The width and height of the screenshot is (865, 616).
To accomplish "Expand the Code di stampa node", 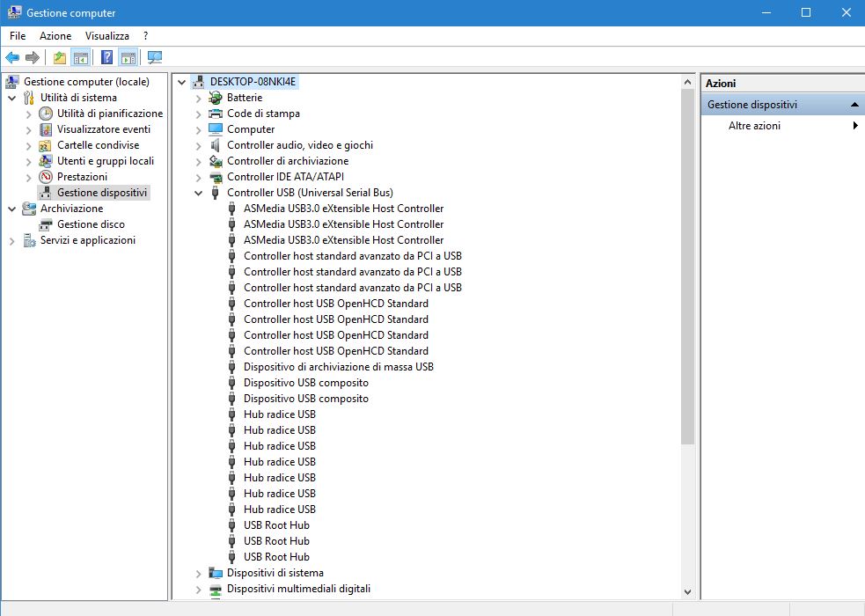I will 199,114.
